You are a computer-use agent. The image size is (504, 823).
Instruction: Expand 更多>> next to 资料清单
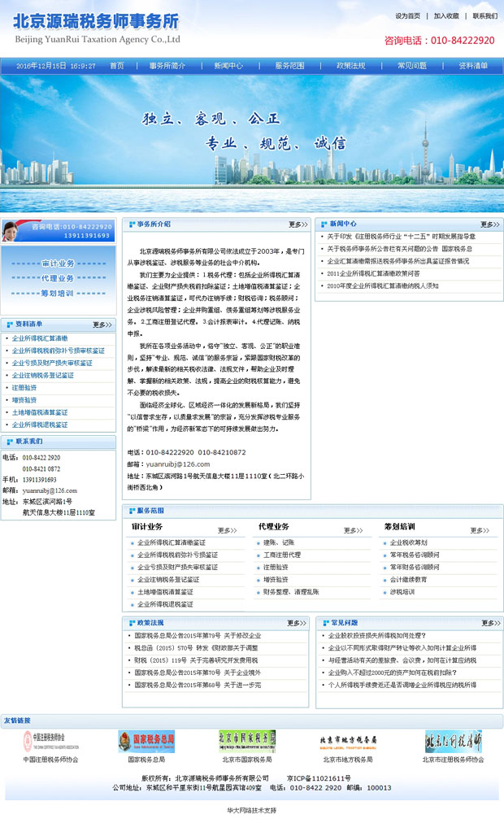point(102,324)
